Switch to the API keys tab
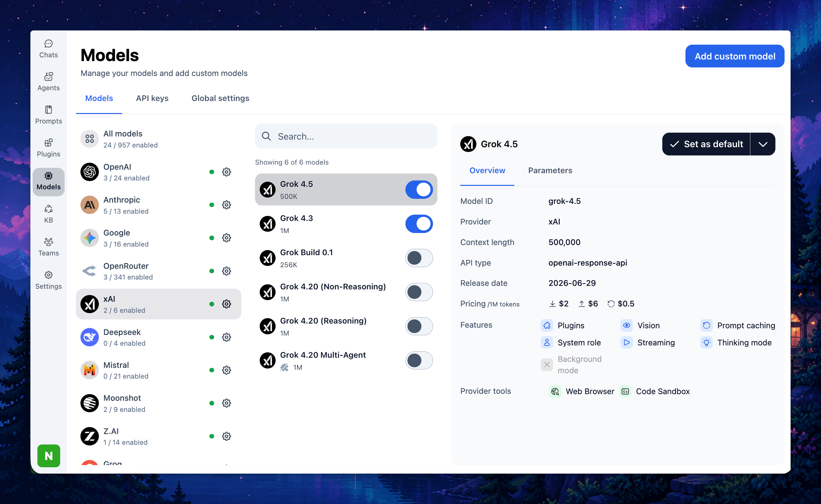This screenshot has width=821, height=504. (152, 98)
